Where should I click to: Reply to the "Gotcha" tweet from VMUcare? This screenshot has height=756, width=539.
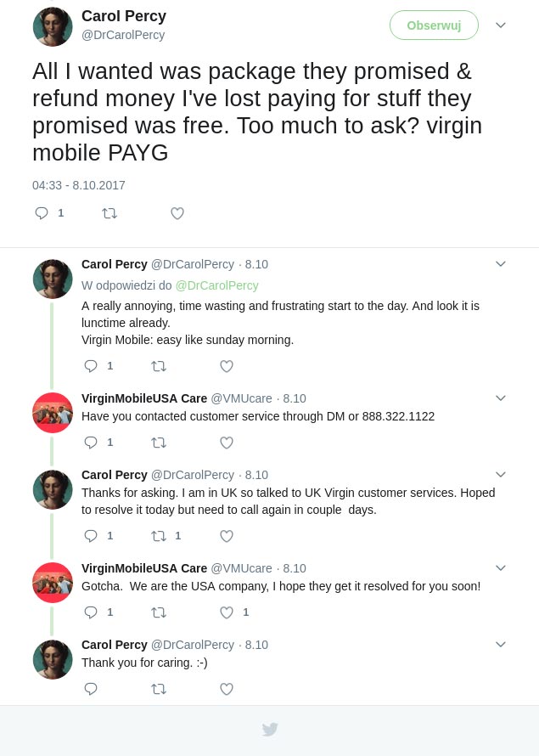91,612
